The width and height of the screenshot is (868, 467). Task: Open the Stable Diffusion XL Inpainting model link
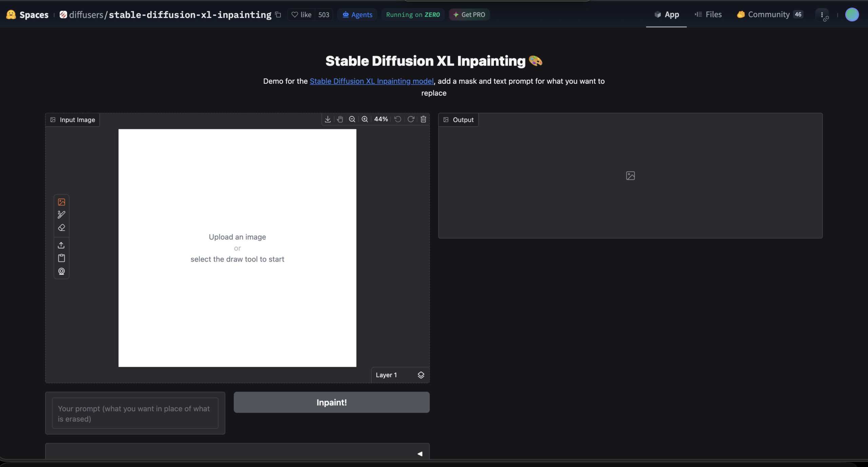tap(372, 81)
